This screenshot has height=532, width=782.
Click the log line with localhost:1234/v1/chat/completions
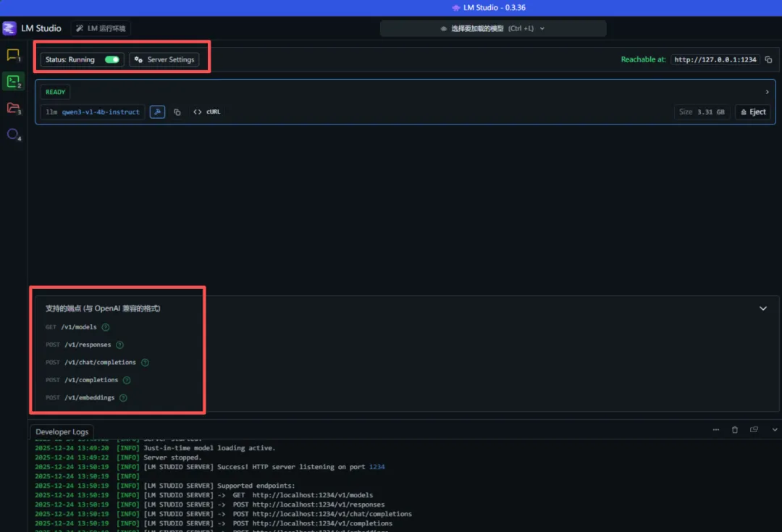[223, 514]
